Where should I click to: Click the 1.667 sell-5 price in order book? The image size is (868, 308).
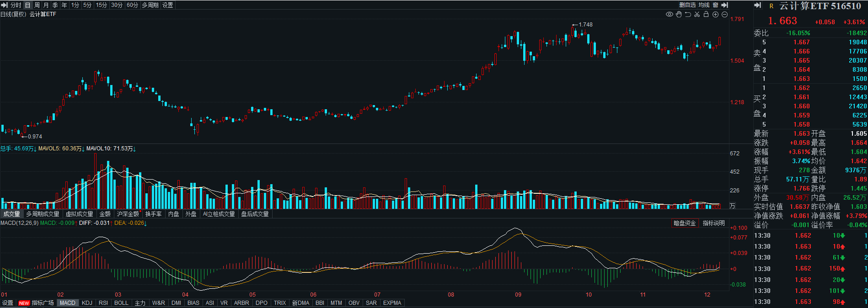click(801, 42)
